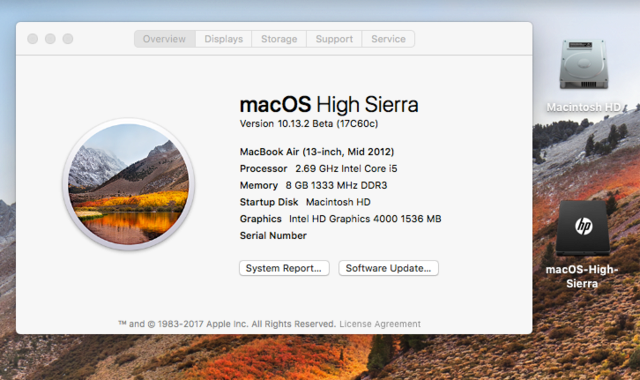640x380 pixels.
Task: Click the Memory value 8 GB 1333 MHz DDR3
Action: click(x=336, y=185)
